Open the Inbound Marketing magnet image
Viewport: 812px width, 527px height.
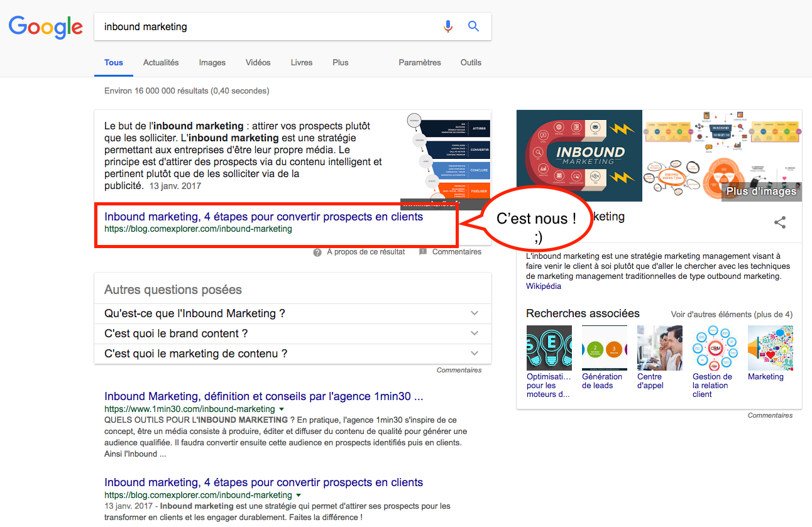point(579,156)
